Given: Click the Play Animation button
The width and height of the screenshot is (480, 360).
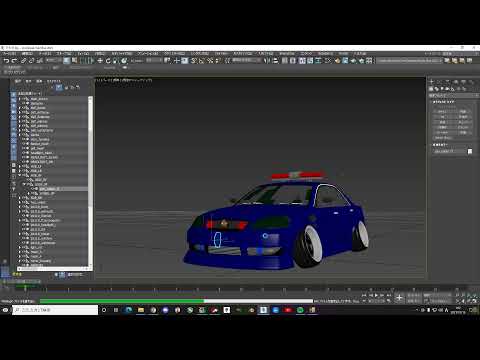Looking at the screenshot, I should coord(376,295).
